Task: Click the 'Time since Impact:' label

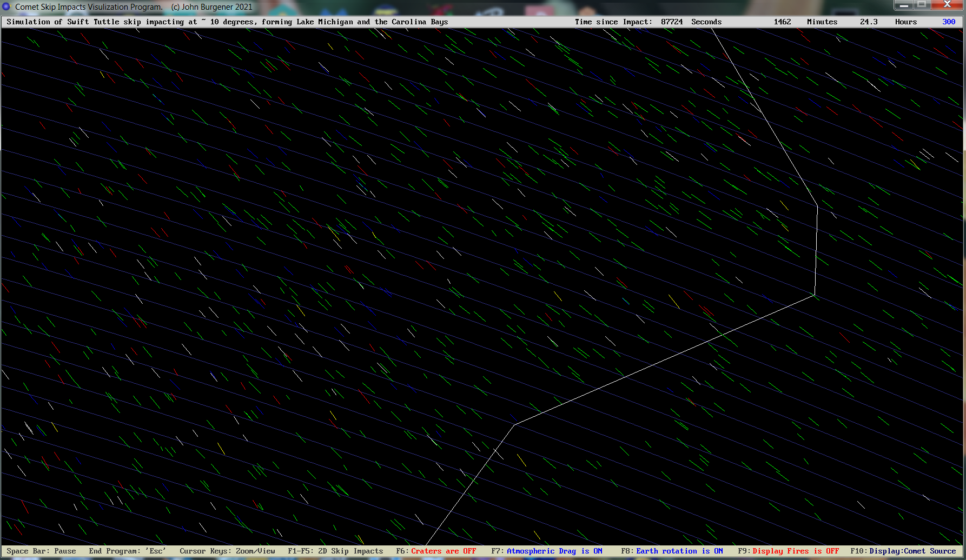Action: 613,22
